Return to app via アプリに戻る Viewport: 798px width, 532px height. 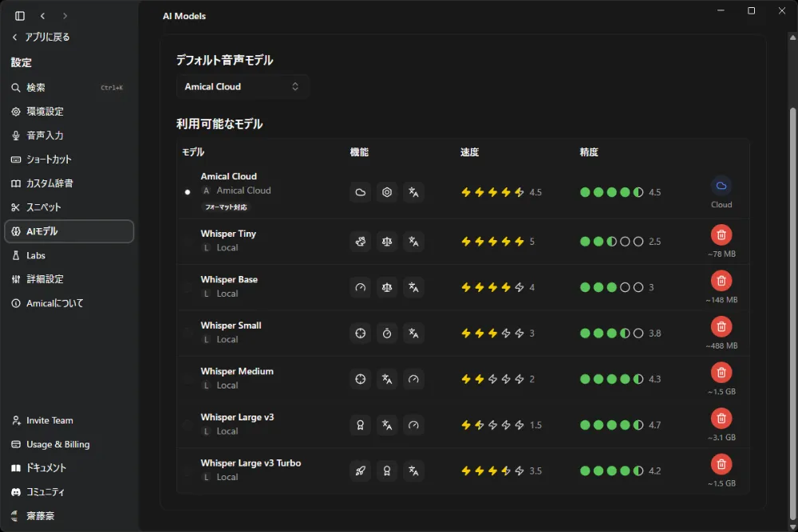pos(41,37)
